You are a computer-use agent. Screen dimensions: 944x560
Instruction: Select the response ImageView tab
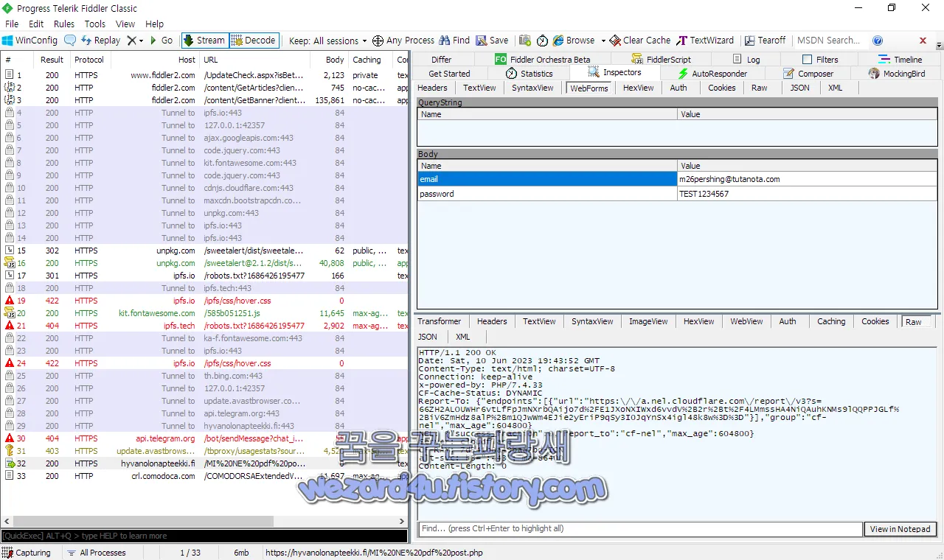coord(648,321)
